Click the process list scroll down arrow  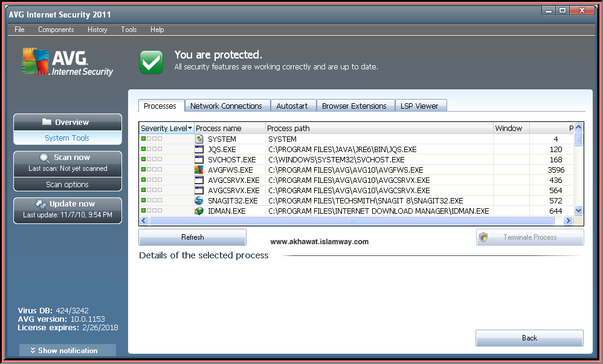click(578, 210)
